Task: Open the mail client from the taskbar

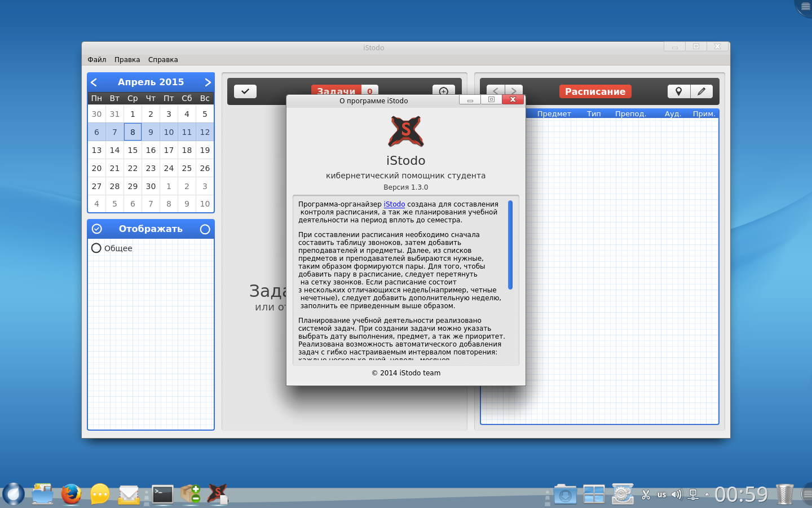Action: tap(129, 495)
